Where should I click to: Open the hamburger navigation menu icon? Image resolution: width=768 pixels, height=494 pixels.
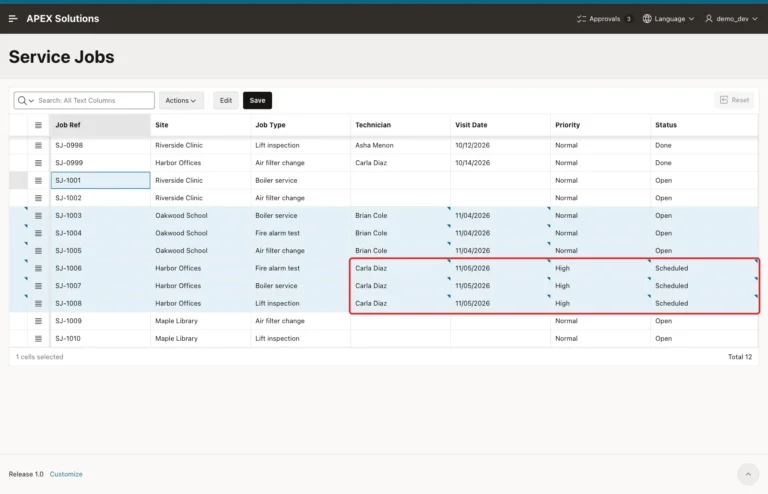coord(13,19)
